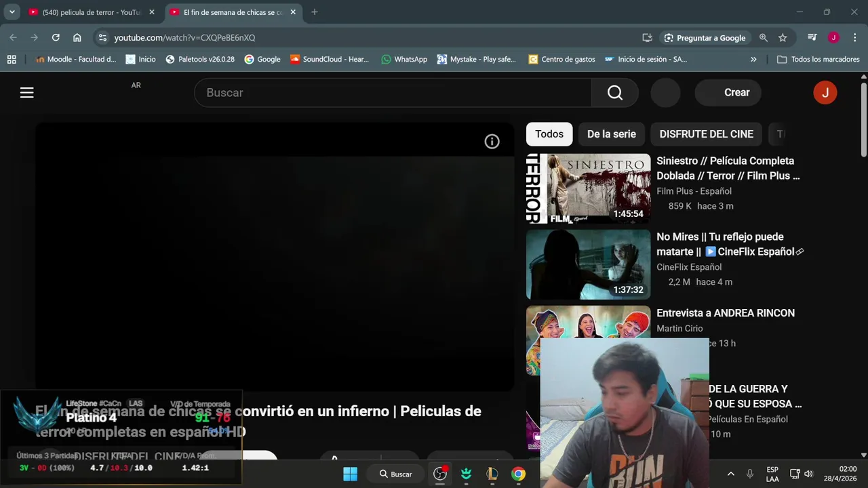Click the magnifier search button on YouTube
The image size is (868, 488).
615,93
